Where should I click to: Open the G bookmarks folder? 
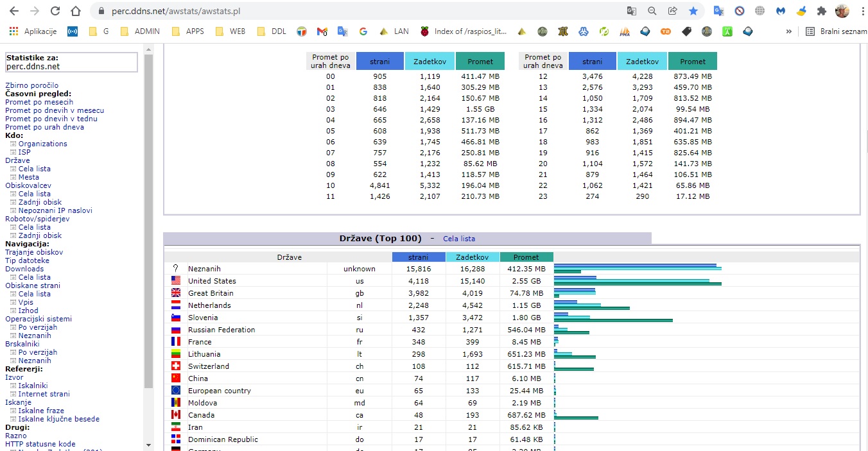[x=99, y=31]
